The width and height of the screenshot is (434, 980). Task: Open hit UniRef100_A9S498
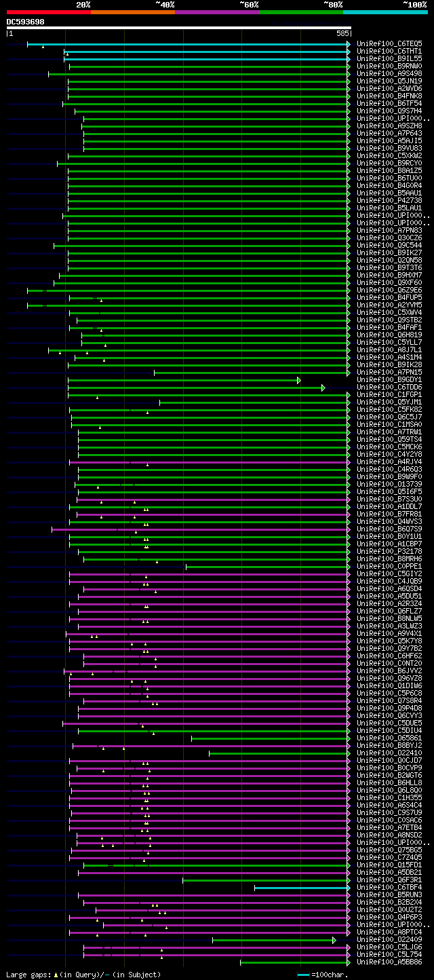(x=389, y=73)
